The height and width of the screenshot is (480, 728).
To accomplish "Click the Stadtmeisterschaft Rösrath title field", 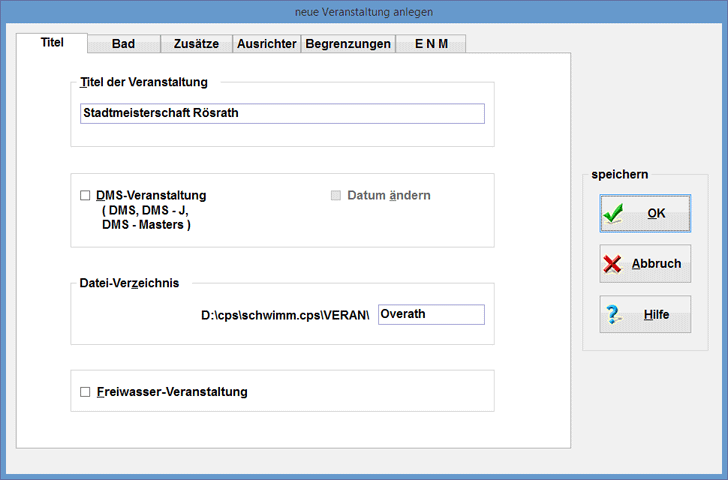I will click(281, 113).
